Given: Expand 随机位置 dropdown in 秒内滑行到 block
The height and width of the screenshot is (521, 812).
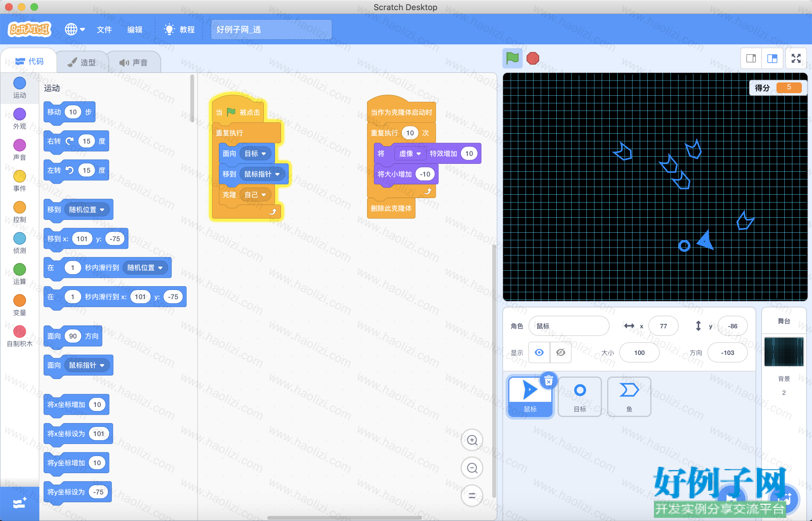Looking at the screenshot, I should pos(145,267).
